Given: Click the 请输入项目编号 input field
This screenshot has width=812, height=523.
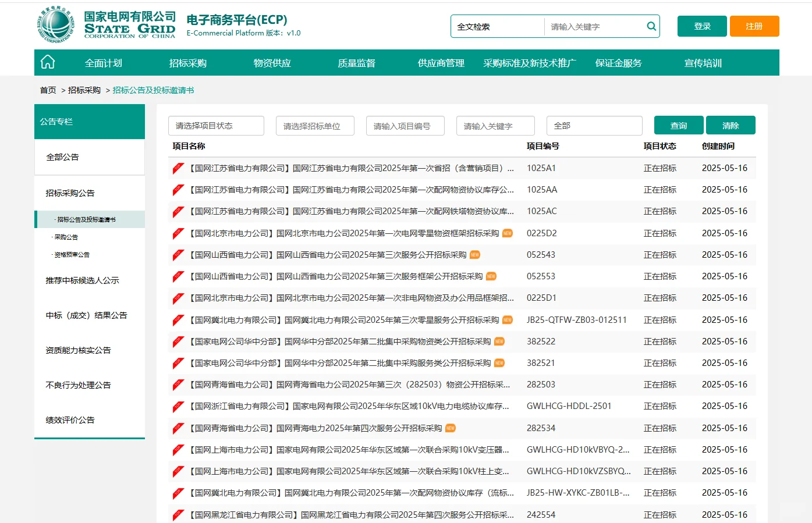Looking at the screenshot, I should pos(405,125).
